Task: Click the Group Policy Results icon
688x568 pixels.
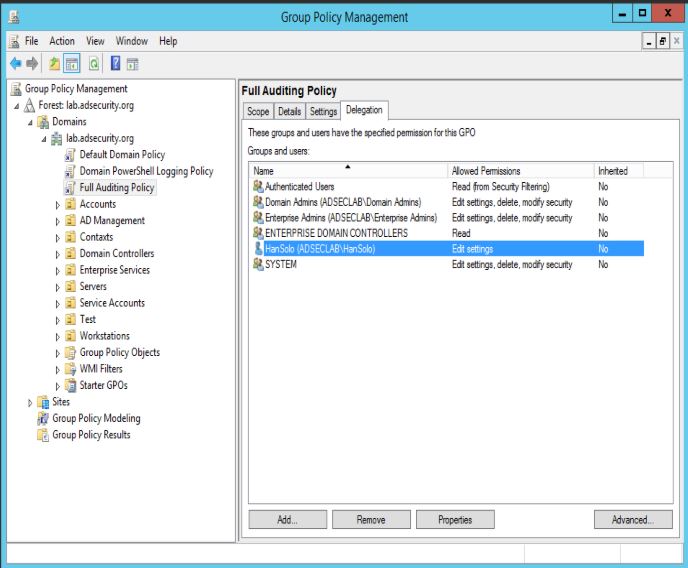Action: click(x=43, y=435)
